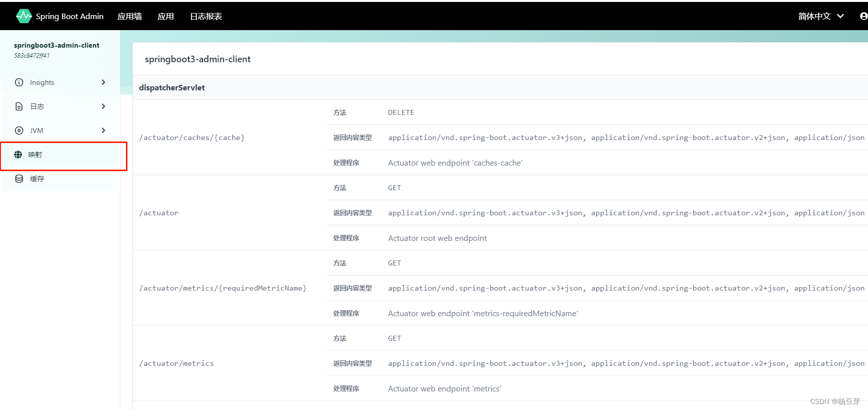
Task: Click 处理程序 label in /actuator/metrics row
Action: pos(346,388)
